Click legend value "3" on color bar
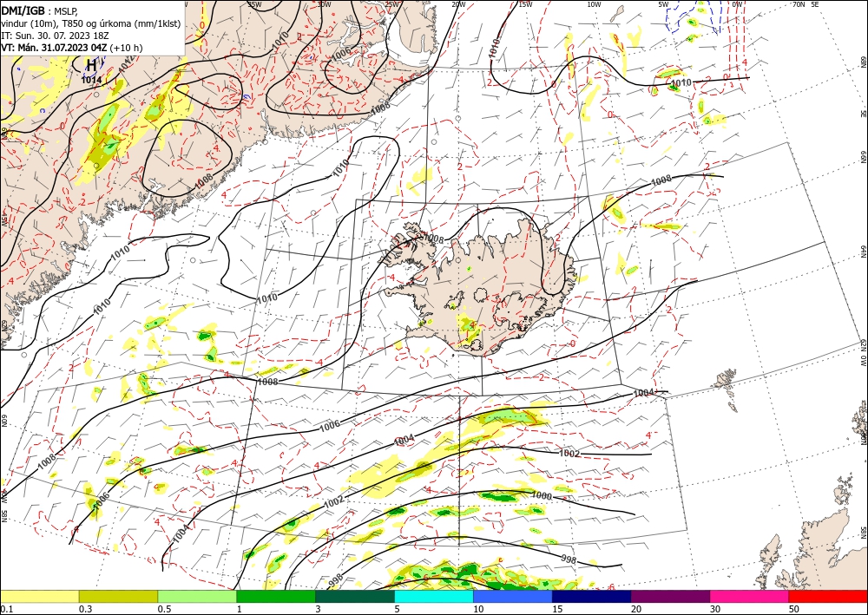This screenshot has width=868, height=615. (319, 609)
